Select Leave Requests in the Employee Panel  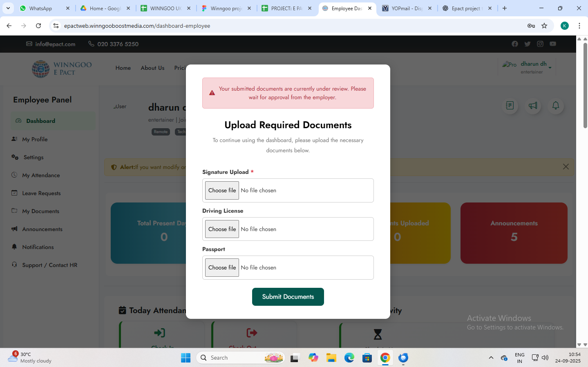41,193
